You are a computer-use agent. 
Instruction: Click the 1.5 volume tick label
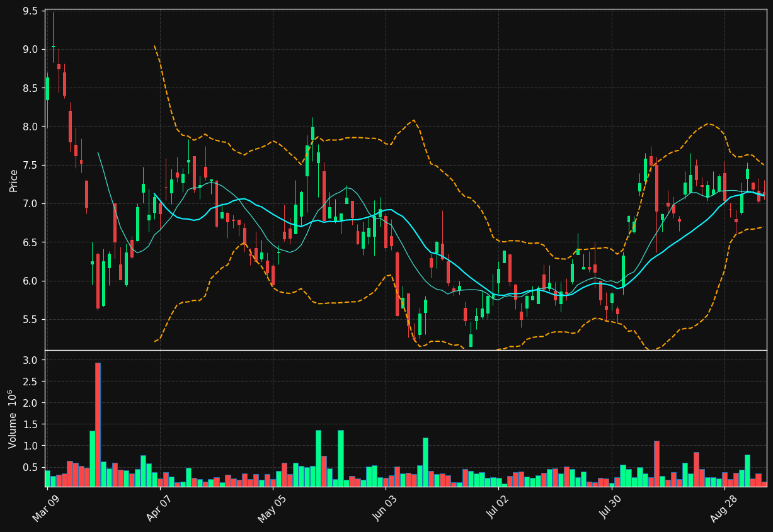(31, 424)
